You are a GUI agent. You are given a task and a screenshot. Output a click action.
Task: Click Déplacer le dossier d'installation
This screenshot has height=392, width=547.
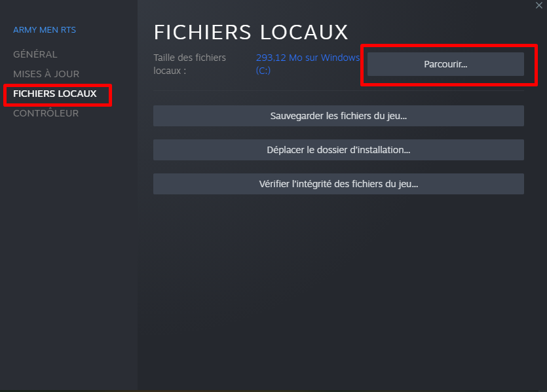(x=339, y=150)
